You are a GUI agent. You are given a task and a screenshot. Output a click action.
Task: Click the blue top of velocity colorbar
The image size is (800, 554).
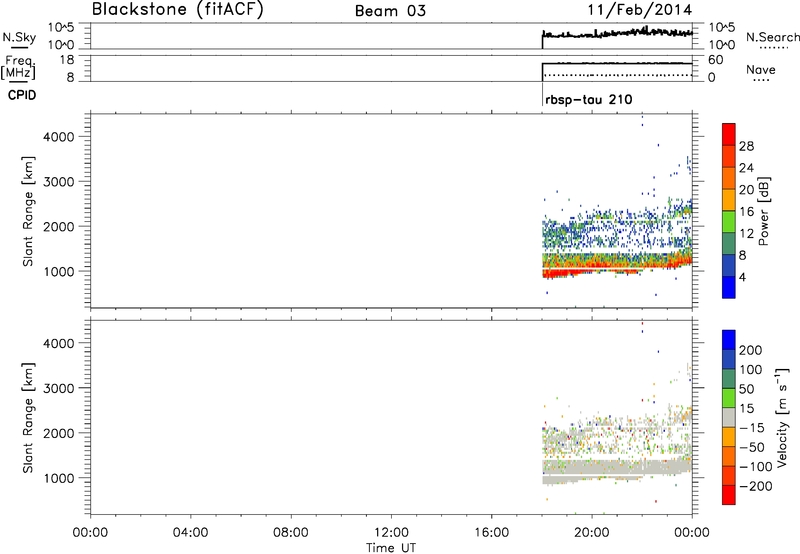coord(729,340)
